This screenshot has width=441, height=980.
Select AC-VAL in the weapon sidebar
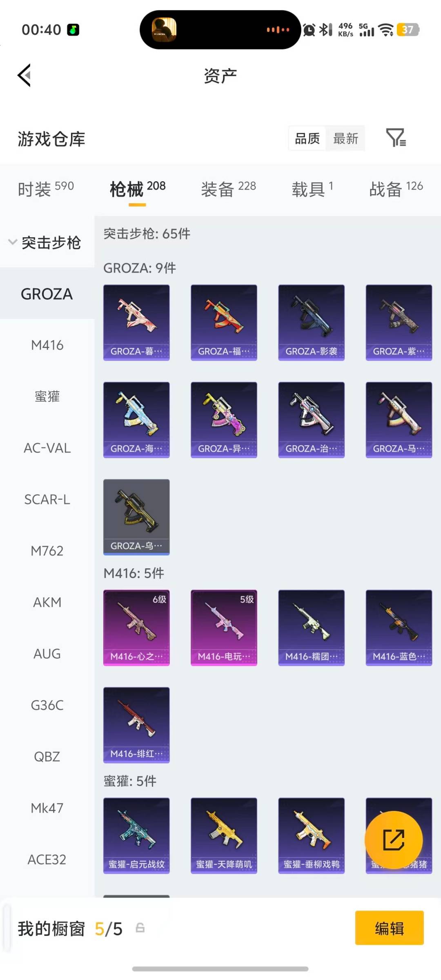(x=47, y=448)
